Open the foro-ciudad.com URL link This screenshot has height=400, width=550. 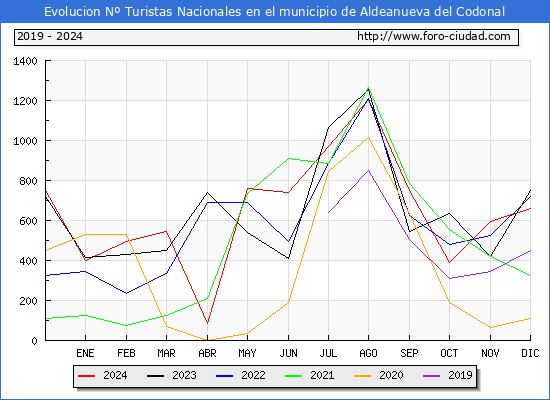[x=434, y=36]
